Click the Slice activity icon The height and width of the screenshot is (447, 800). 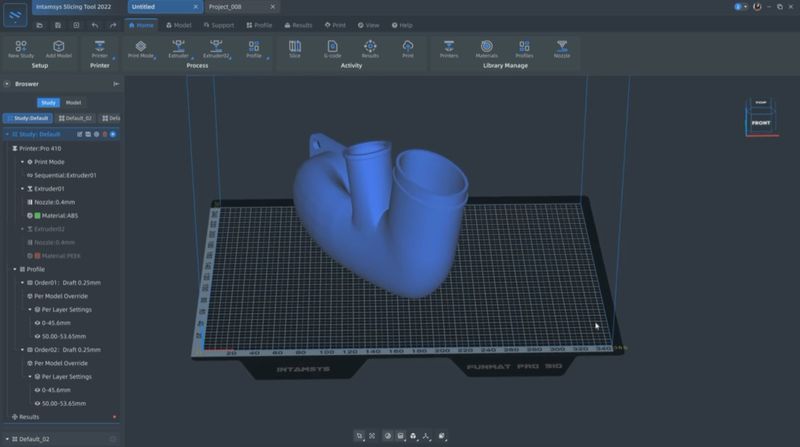pos(295,46)
